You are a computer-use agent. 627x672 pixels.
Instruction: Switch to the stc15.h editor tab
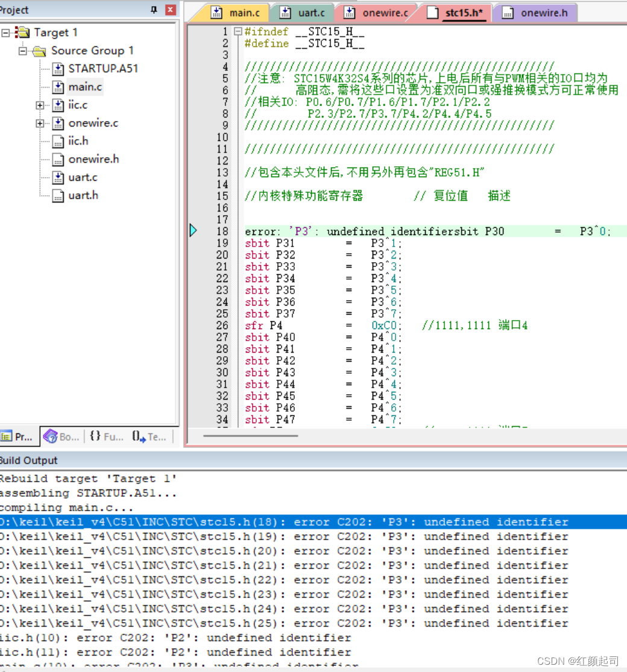pos(461,12)
